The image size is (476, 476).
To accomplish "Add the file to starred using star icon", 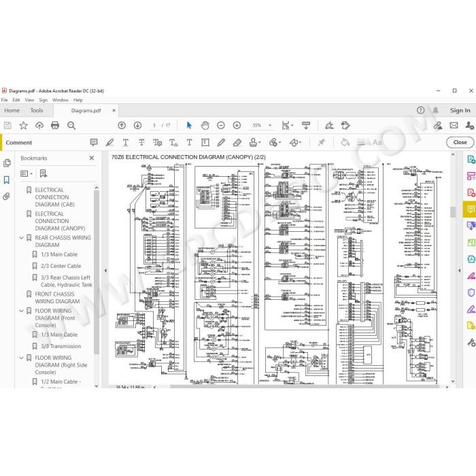I will (23, 125).
